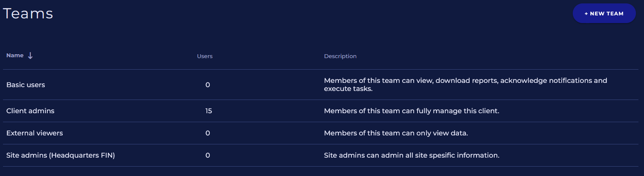Sort teams by the Name column header
644x176 pixels.
[x=15, y=56]
